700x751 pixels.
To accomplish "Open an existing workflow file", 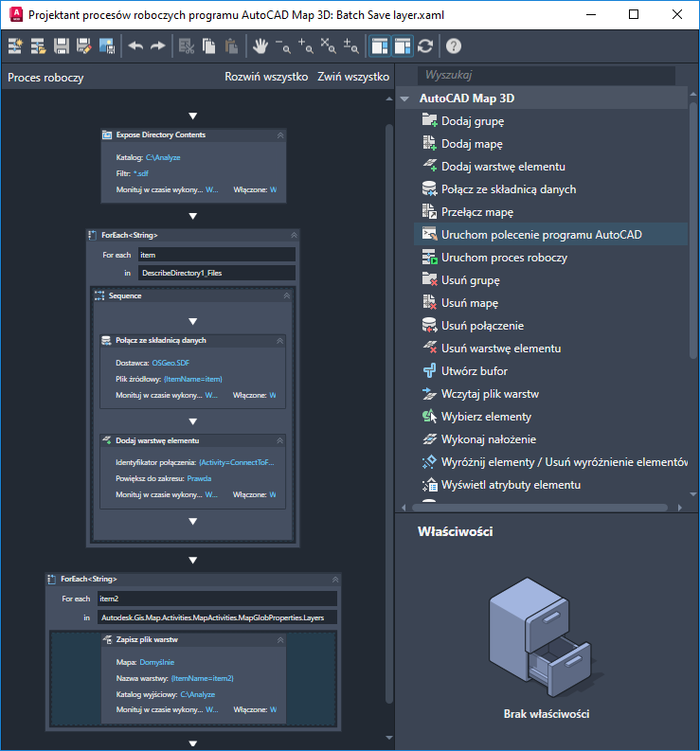I will (38, 46).
